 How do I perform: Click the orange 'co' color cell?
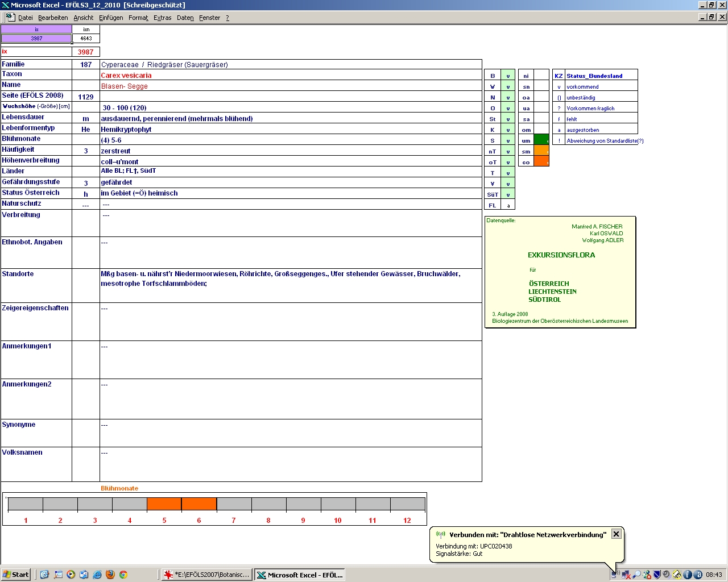click(x=541, y=162)
